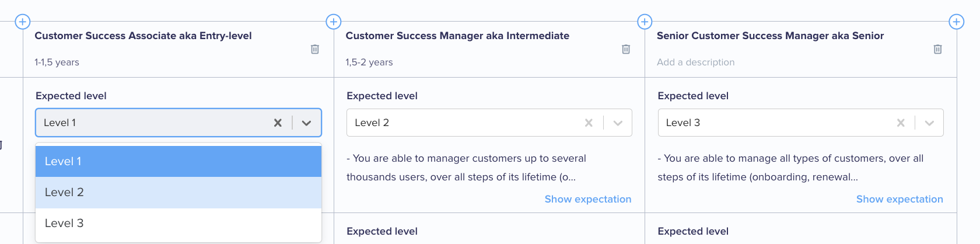Expand the Level 3 expected level dropdown
The image size is (980, 244).
929,123
